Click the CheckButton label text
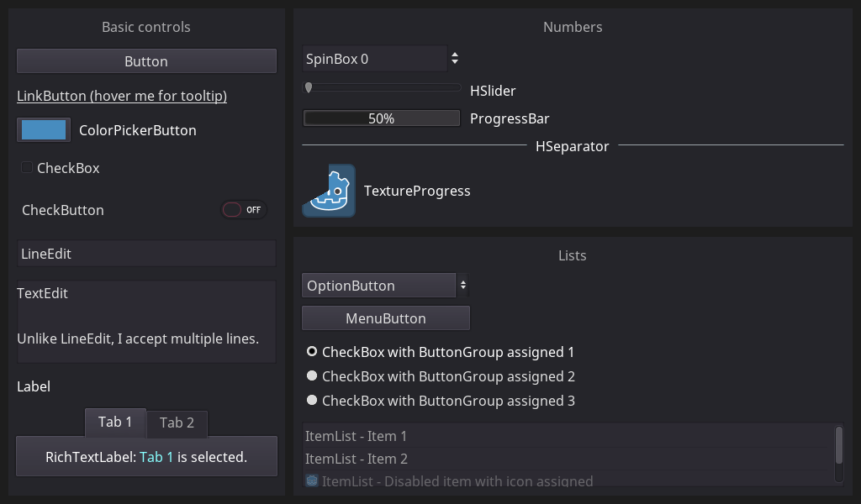 [x=63, y=210]
